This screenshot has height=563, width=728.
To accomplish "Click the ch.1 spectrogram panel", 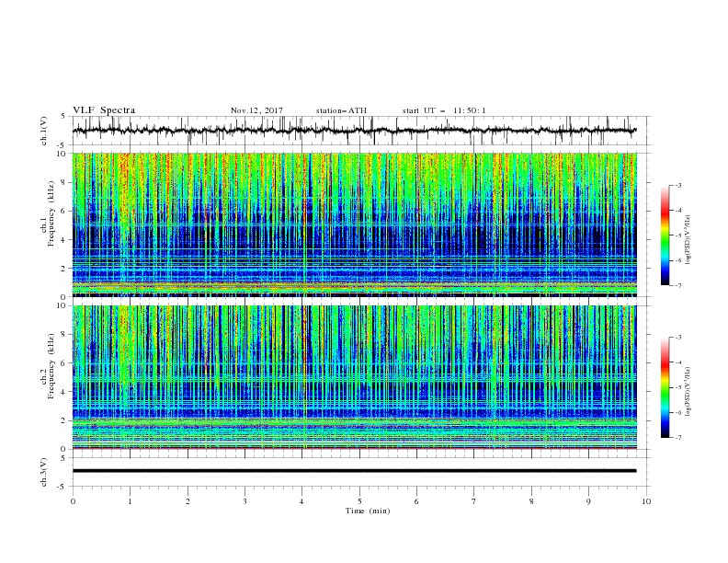I will pos(354,224).
